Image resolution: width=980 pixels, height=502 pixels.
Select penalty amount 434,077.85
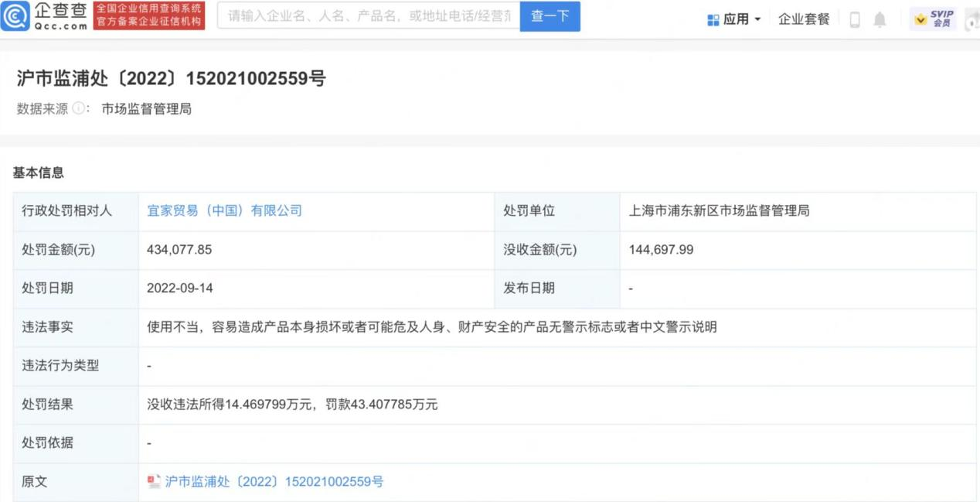[x=179, y=250]
